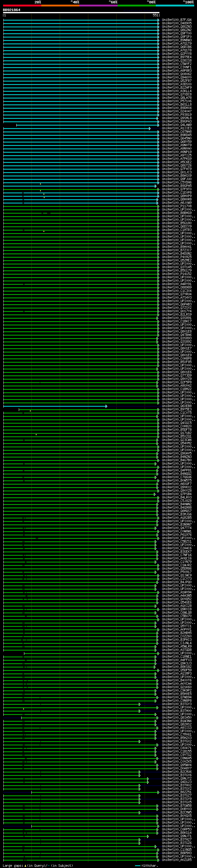Select the short cyan alignment bar for Q6XEB8
This screenshot has height=868, width=197.
click(x=55, y=406)
